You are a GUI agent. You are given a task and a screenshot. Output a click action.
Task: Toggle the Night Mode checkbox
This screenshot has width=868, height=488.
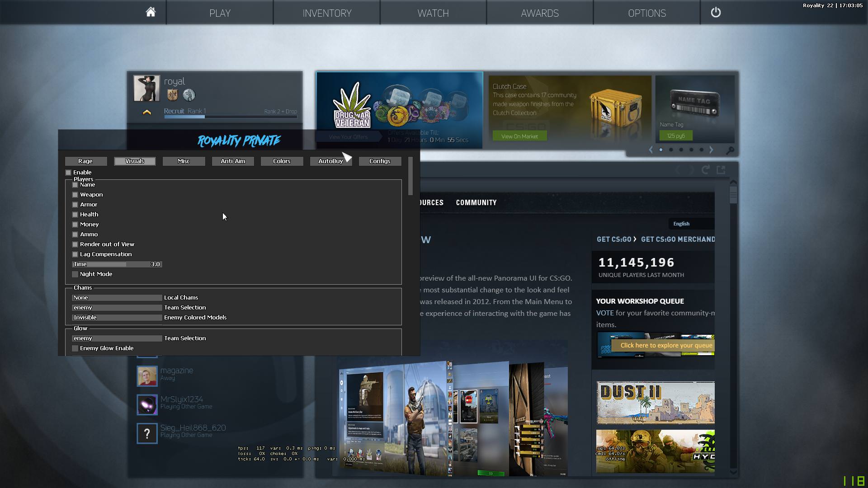click(x=75, y=274)
